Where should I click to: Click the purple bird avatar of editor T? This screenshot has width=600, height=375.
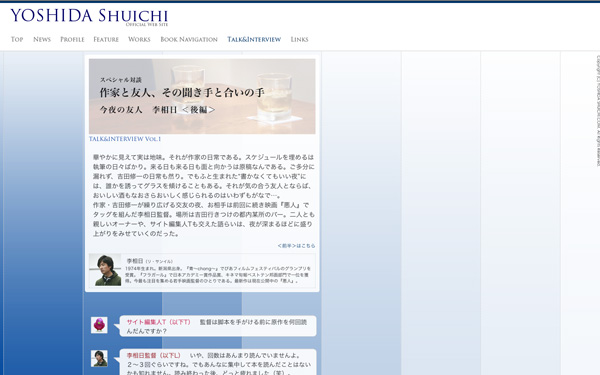tap(99, 325)
